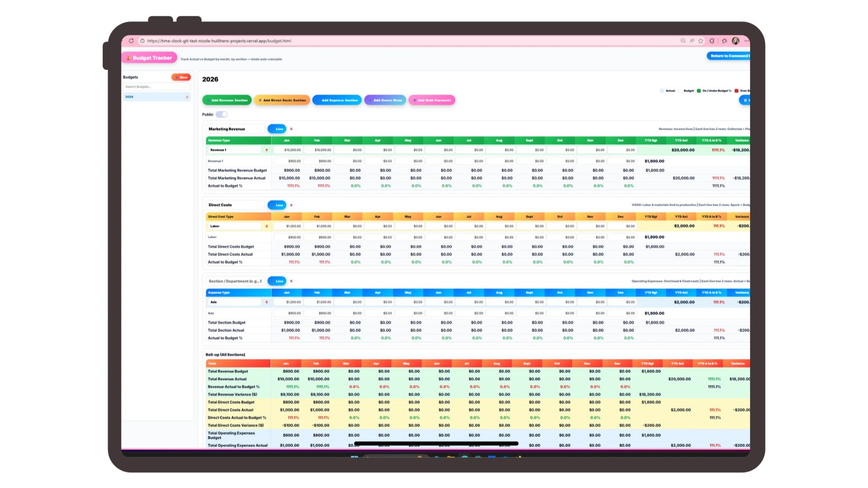The image size is (868, 488).
Task: Edit Labor January actual amount
Action: 288,226
